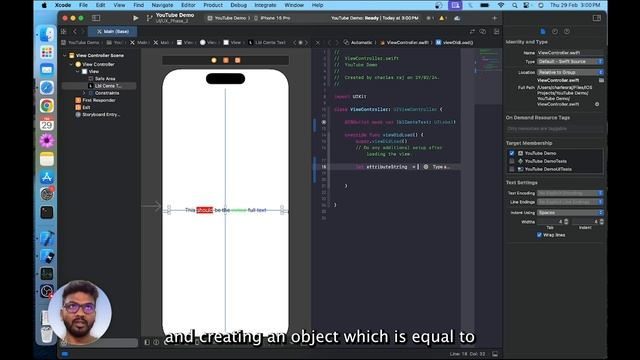Click the code review comment icon
The height and width of the screenshot is (360, 640).
[x=483, y=31]
